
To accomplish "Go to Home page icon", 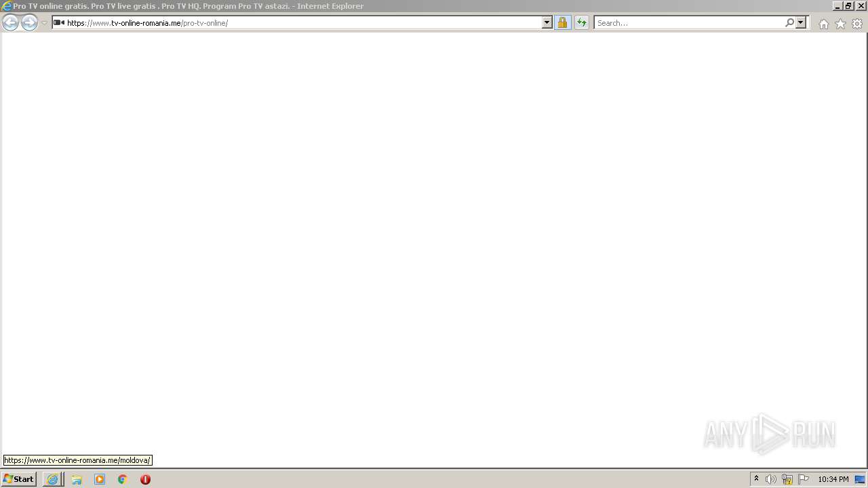I will pos(823,24).
